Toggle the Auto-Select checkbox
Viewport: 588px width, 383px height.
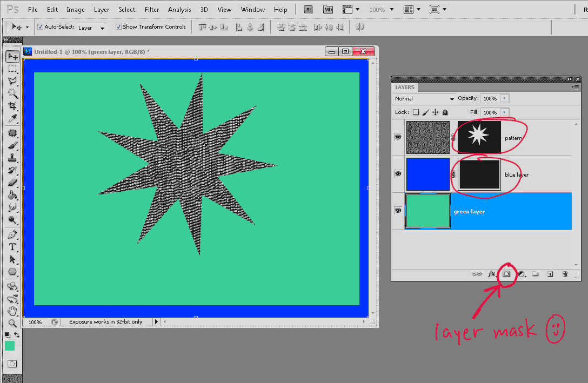(40, 27)
